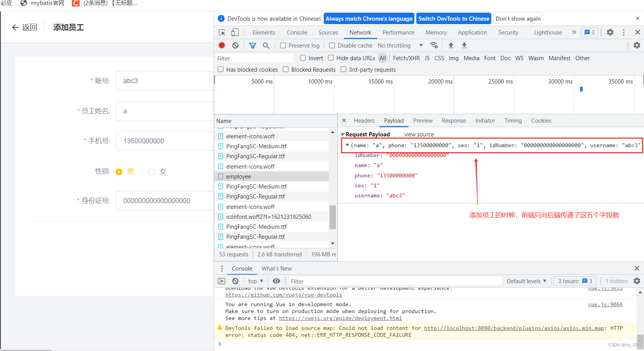Image resolution: width=644 pixels, height=351 pixels.
Task: Open the Timing tab of request
Action: (x=513, y=120)
